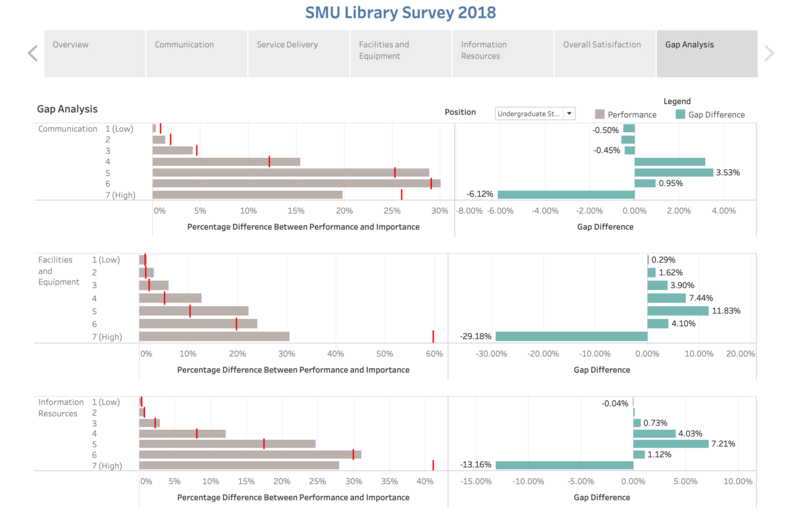Click the 7.21% Information Resources bar
Viewport: 800px width, 517px height.
(x=671, y=444)
